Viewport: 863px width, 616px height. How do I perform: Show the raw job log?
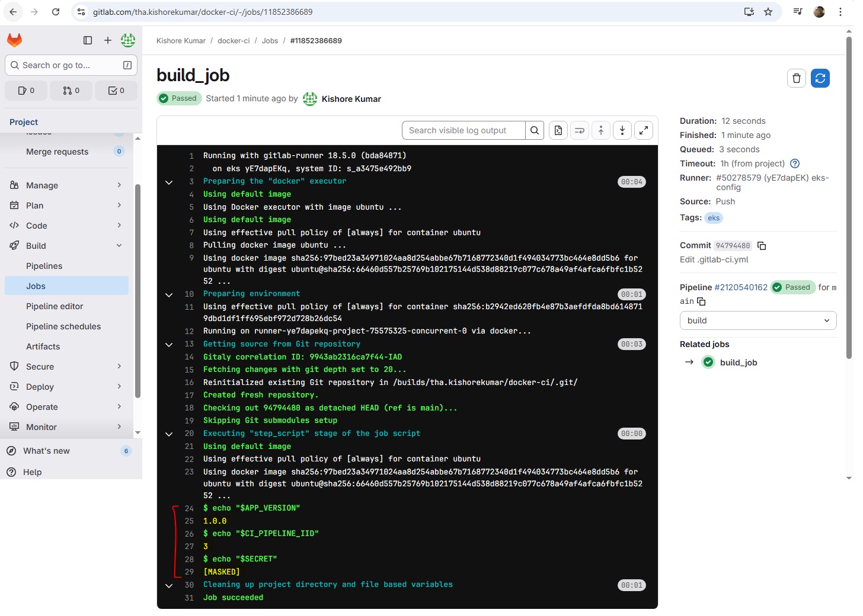point(558,130)
